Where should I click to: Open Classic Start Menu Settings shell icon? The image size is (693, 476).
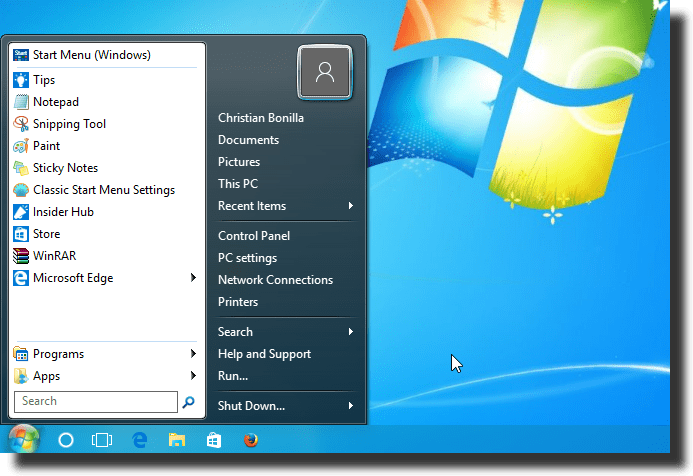click(x=21, y=190)
